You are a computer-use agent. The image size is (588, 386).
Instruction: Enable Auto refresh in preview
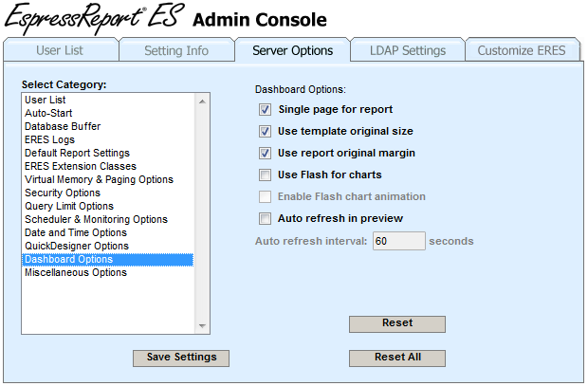pyautogui.click(x=265, y=218)
